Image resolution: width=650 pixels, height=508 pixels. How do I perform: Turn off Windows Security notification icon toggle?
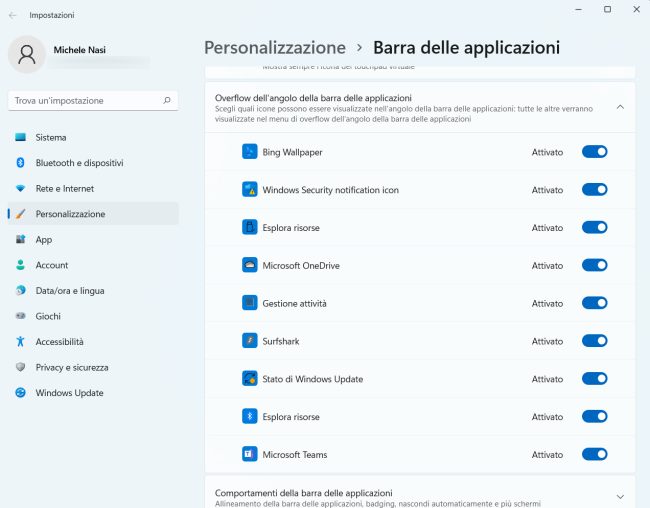[x=594, y=190]
